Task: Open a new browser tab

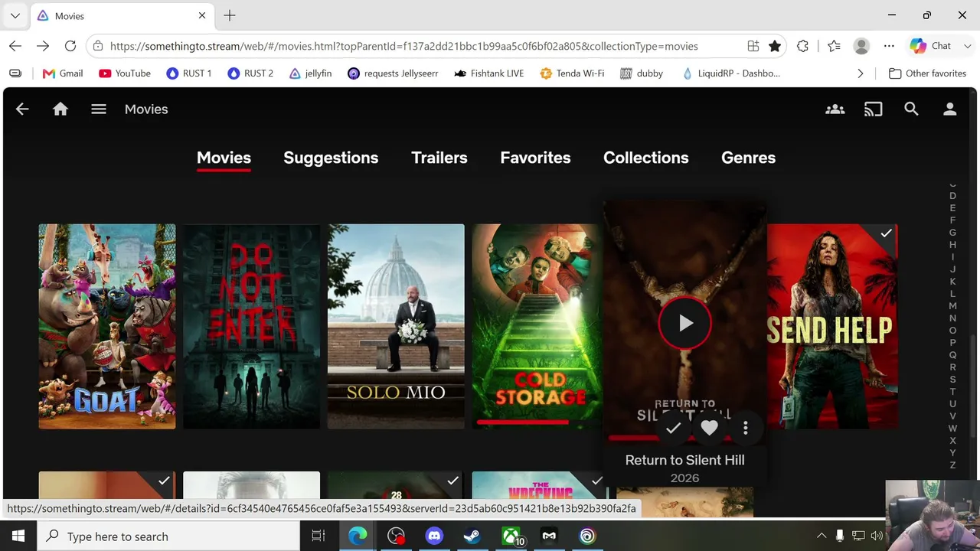Action: click(x=230, y=15)
